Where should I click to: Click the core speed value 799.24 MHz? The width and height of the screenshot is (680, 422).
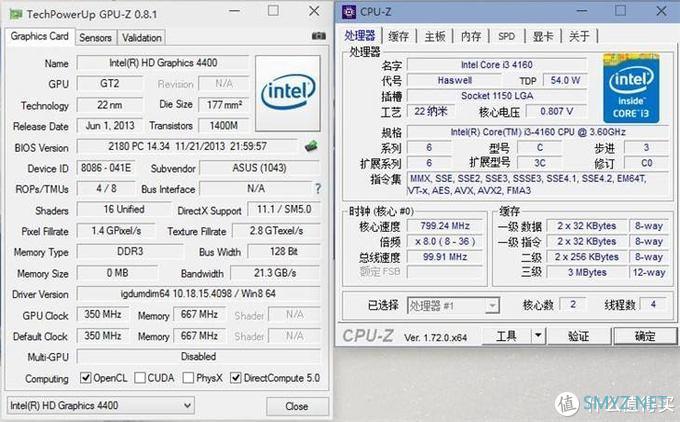point(445,226)
